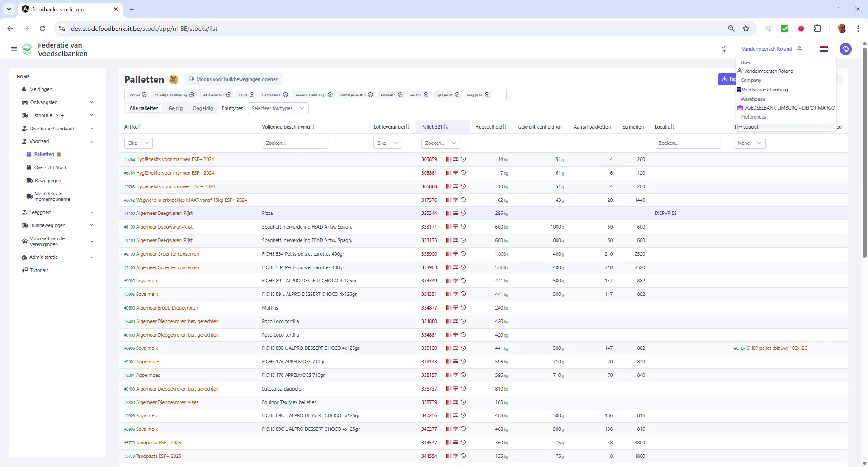Viewport: 868px width, 467px height.
Task: Open Voedselbank Limburg company link
Action: tap(765, 90)
